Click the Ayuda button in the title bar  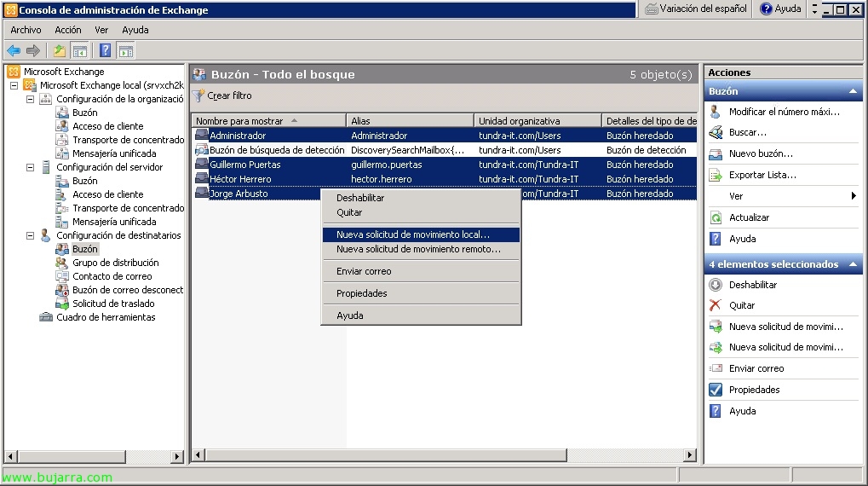coord(780,9)
